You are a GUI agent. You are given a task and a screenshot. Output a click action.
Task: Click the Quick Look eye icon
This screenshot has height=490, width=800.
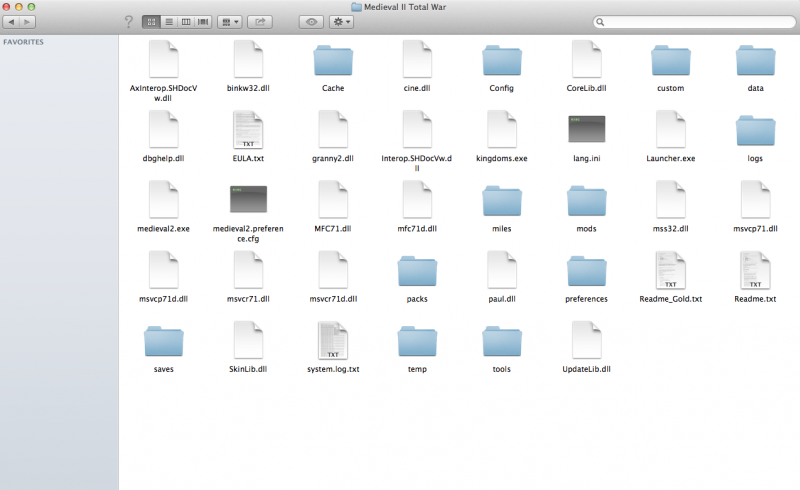(x=311, y=21)
